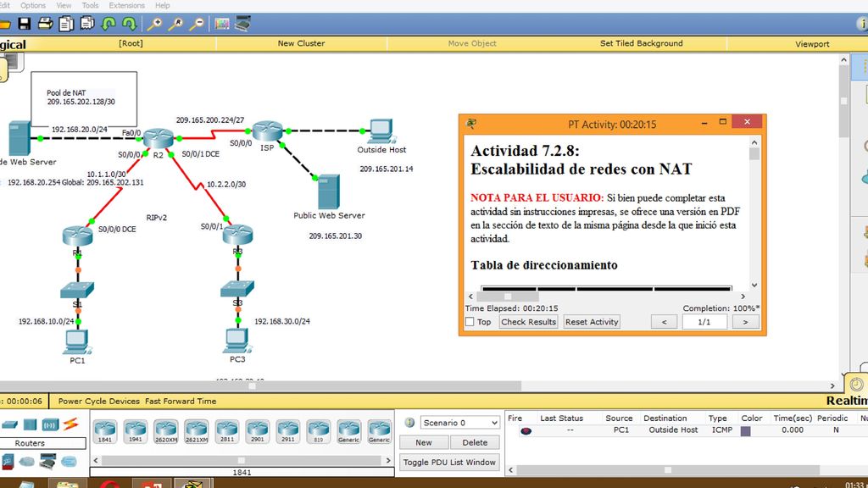
Task: Click New Cluster in the bar
Action: 301,43
